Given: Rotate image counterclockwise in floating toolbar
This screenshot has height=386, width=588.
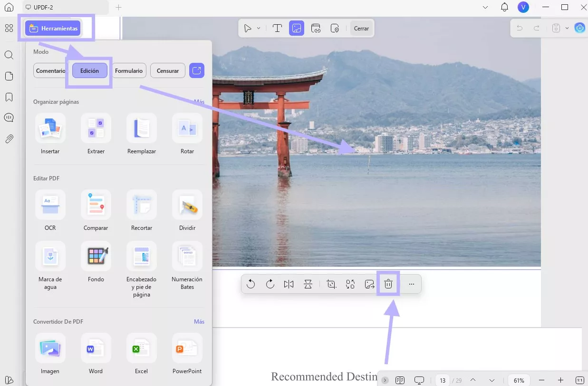Looking at the screenshot, I should [x=251, y=284].
